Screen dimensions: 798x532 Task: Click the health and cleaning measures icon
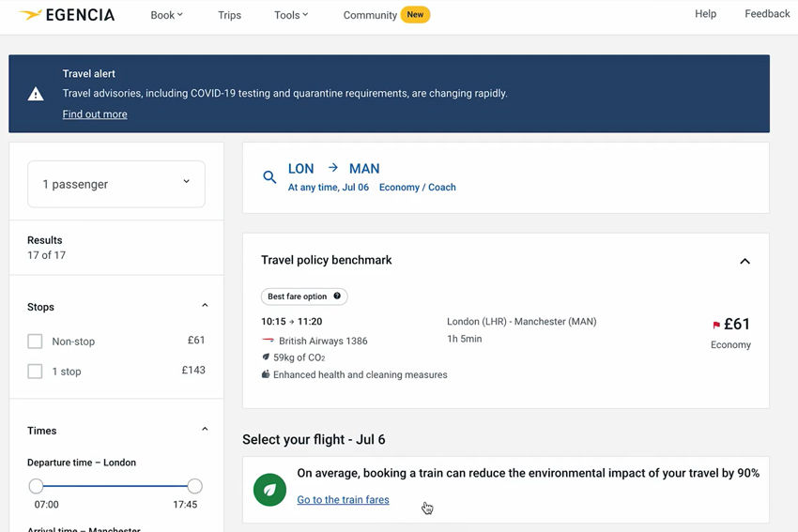266,374
